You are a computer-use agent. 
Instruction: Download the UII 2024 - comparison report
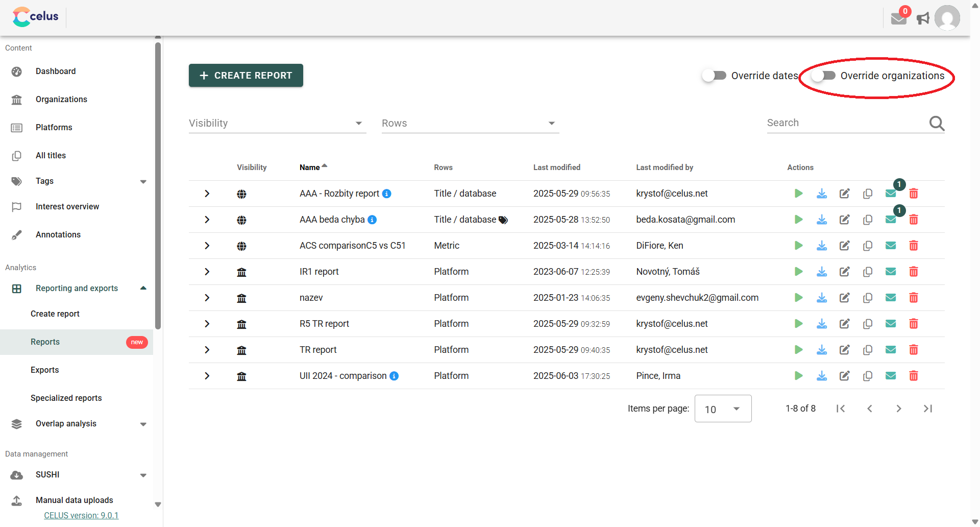(822, 376)
